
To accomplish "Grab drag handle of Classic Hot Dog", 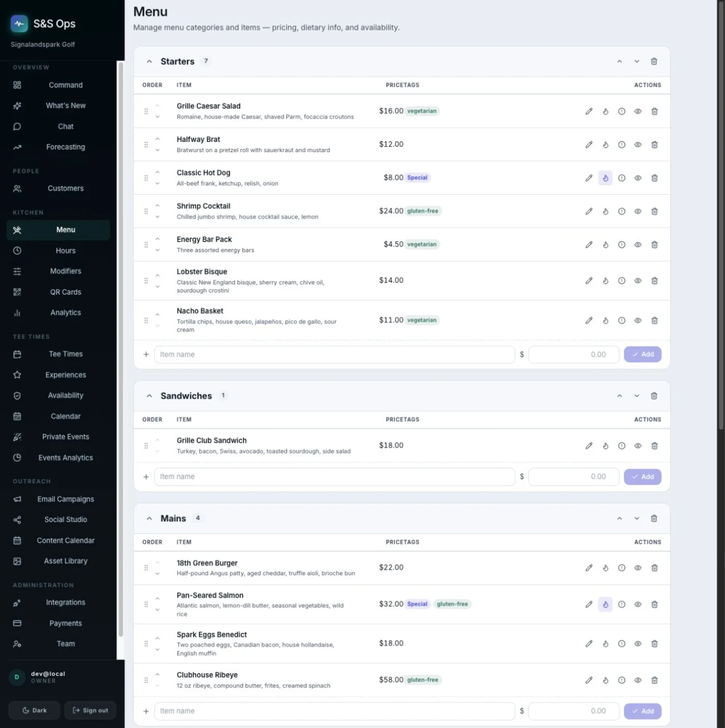I will pyautogui.click(x=146, y=178).
